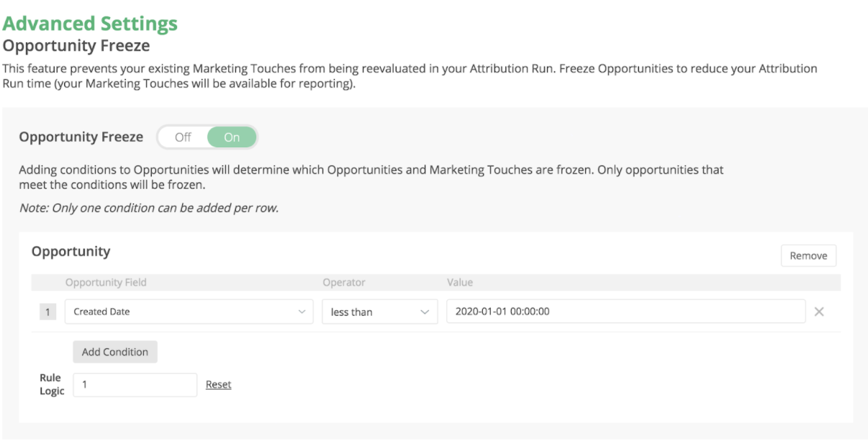Switch Opportunity Freeze to Off
The height and width of the screenshot is (440, 868).
tap(183, 137)
